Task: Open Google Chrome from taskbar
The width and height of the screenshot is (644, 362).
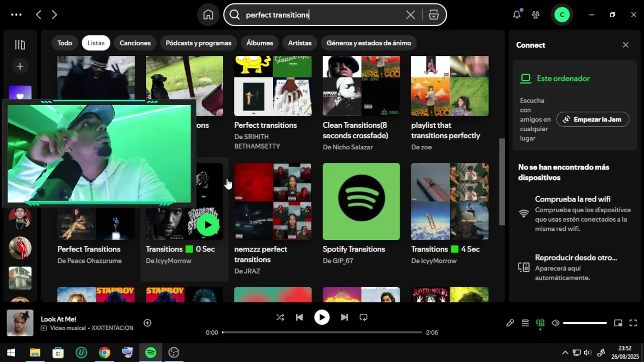Action: click(x=104, y=352)
